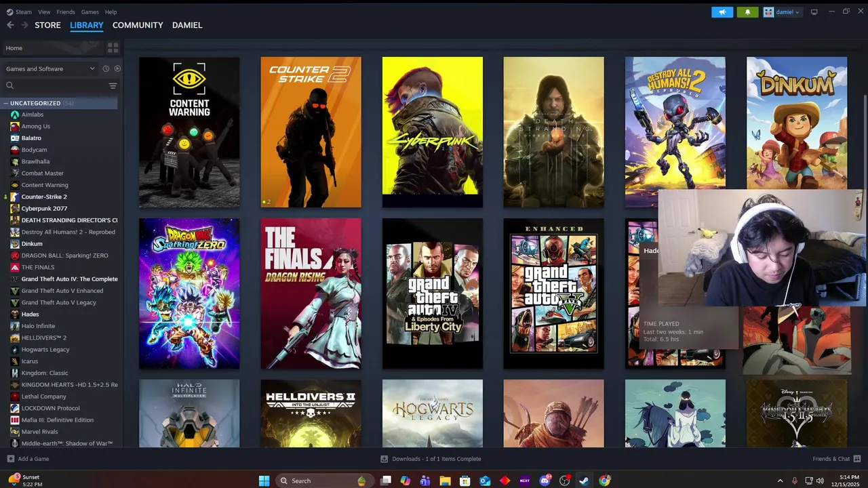Open the LIBRARY tab
The width and height of the screenshot is (868, 488).
click(87, 25)
